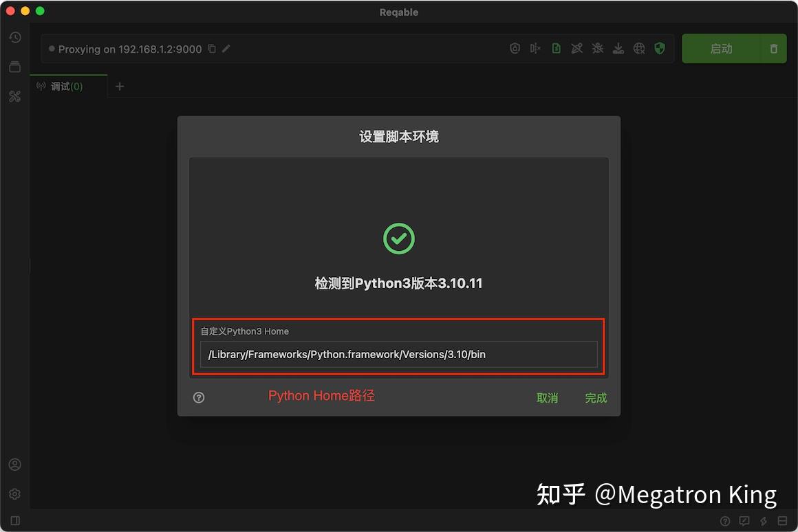
Task: Click the lightning quick-action icon at bottom right
Action: coord(763,521)
